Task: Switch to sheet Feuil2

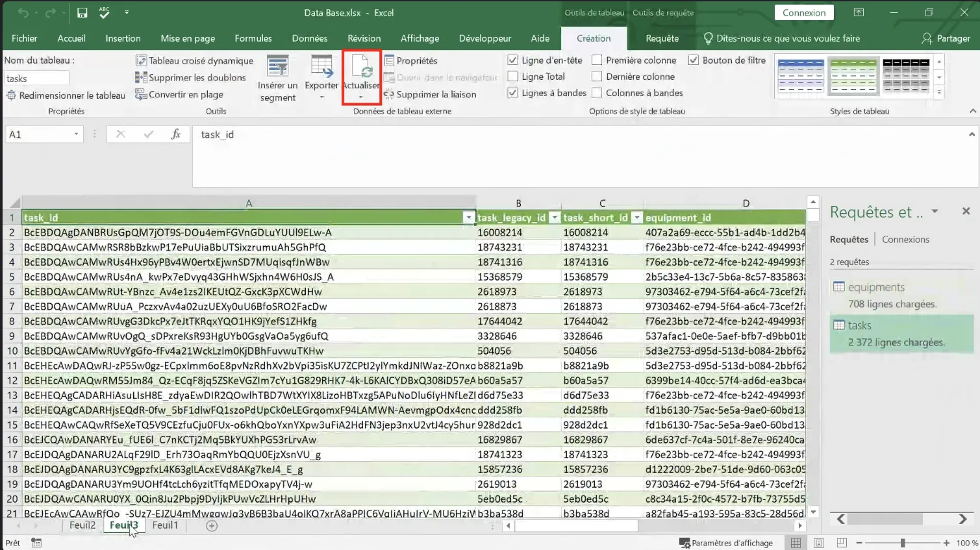Action: coord(82,525)
